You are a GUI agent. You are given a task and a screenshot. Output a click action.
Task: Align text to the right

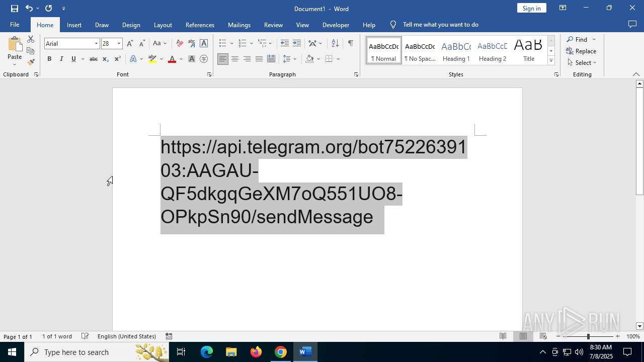247,59
